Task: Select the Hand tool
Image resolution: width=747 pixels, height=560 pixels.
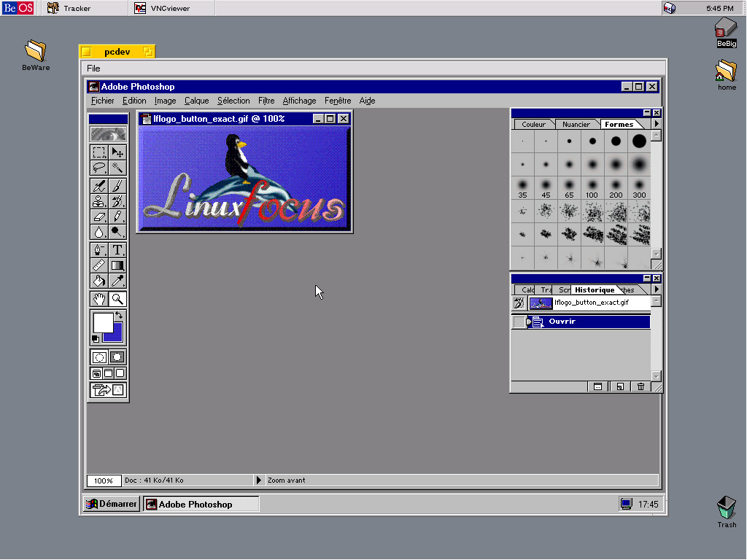Action: 98,299
